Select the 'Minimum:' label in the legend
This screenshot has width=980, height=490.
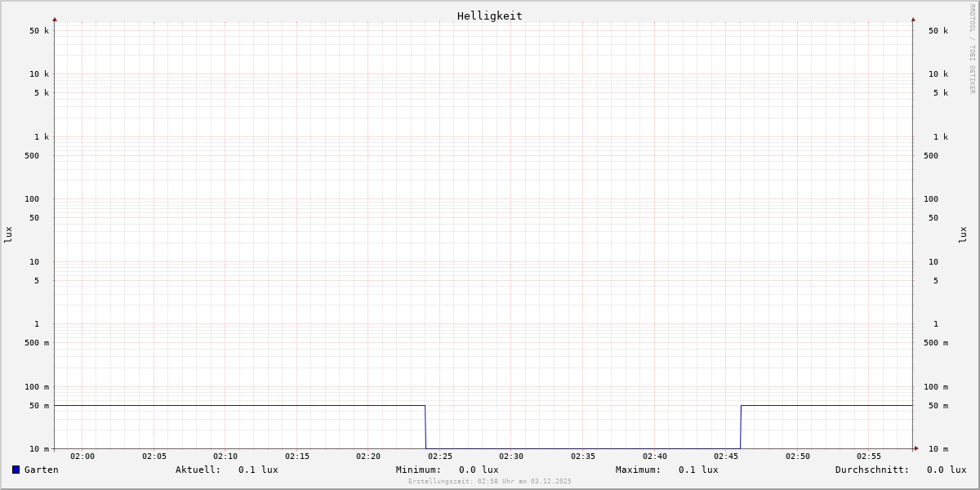pyautogui.click(x=419, y=470)
